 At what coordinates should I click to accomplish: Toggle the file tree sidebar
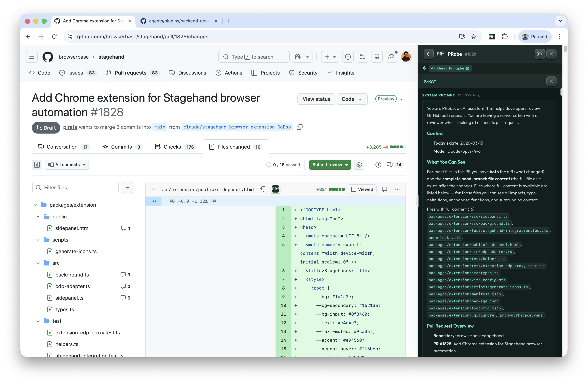(x=37, y=165)
